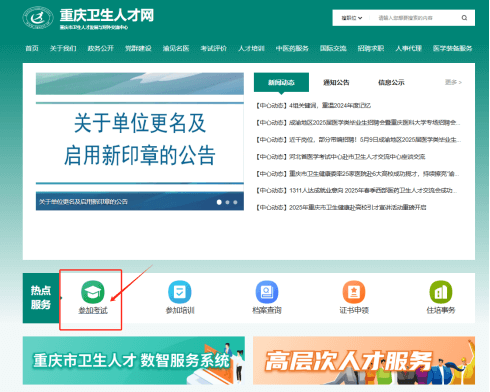Open the 招聘求职 navigation item
This screenshot has width=490, height=392.
[371, 48]
